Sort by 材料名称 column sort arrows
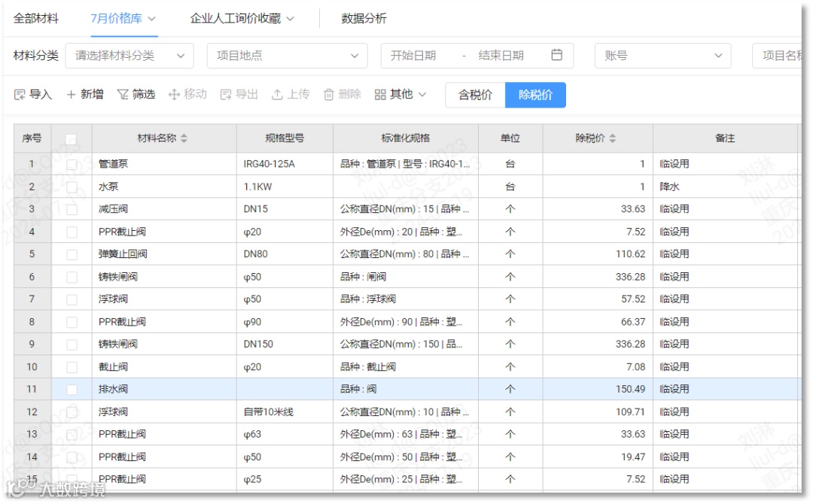Image resolution: width=813 pixels, height=504 pixels. [x=184, y=138]
